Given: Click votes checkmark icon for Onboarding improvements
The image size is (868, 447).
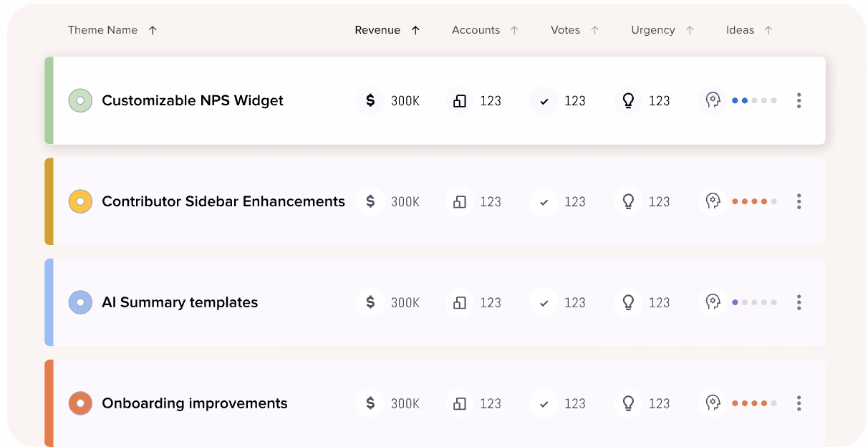Looking at the screenshot, I should coord(544,403).
